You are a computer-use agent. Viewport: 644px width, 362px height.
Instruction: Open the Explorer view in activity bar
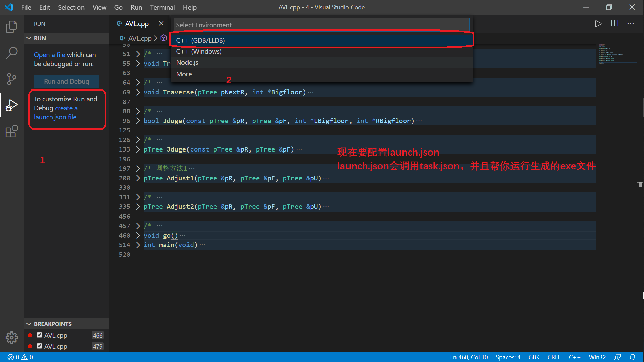point(12,26)
